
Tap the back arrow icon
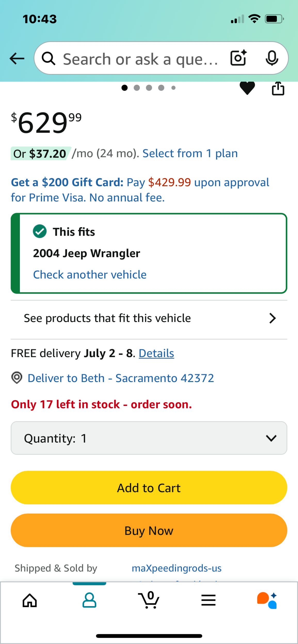click(17, 58)
